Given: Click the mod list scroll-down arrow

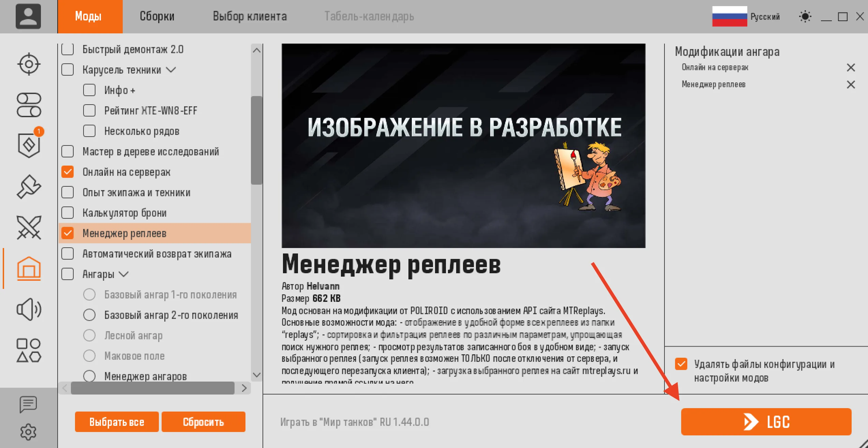Looking at the screenshot, I should click(x=257, y=375).
